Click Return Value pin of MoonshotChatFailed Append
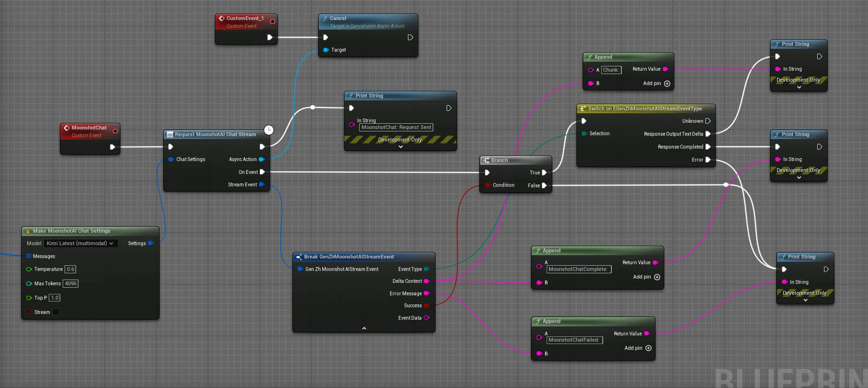The height and width of the screenshot is (388, 868). 647,334
